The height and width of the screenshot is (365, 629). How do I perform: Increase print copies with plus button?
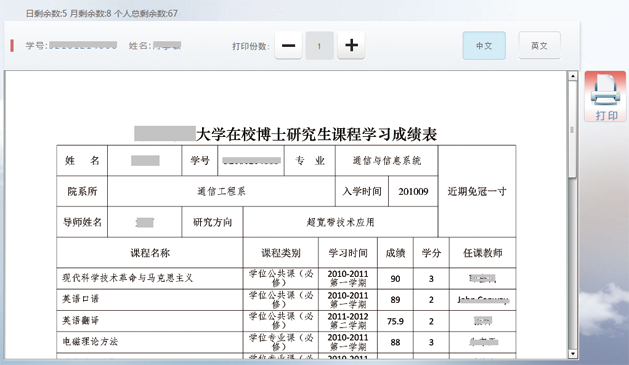tap(351, 45)
